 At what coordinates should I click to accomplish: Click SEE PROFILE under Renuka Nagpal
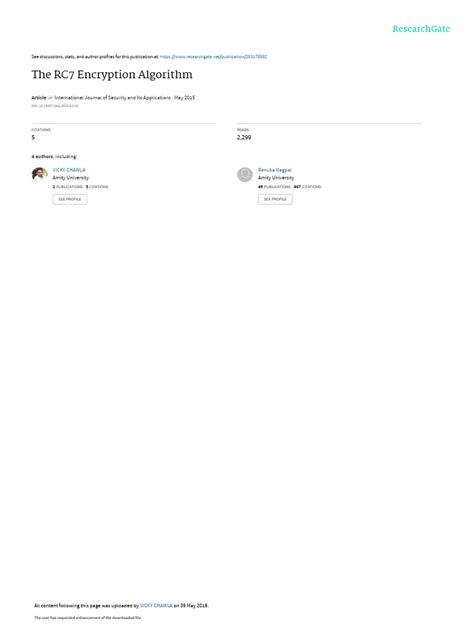[275, 199]
